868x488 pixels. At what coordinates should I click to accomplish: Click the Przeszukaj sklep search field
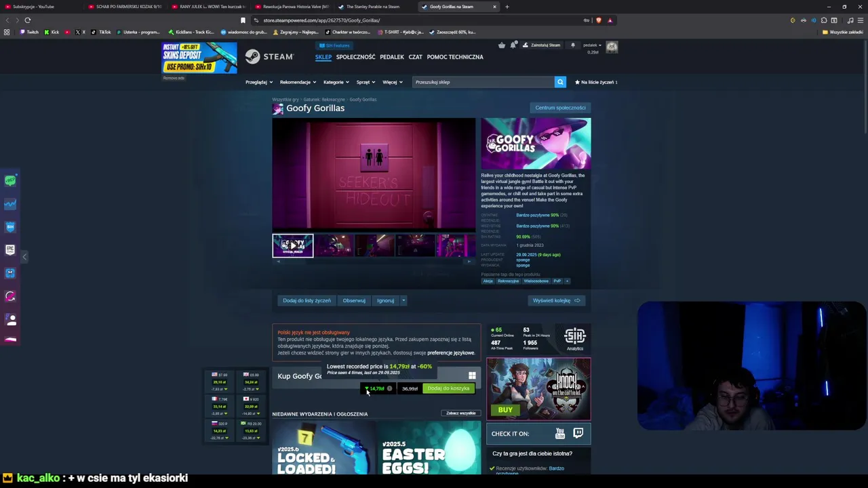(484, 82)
